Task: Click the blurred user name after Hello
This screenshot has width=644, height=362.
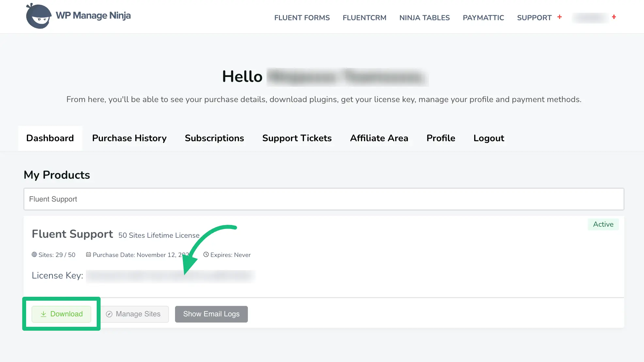Action: [x=347, y=77]
